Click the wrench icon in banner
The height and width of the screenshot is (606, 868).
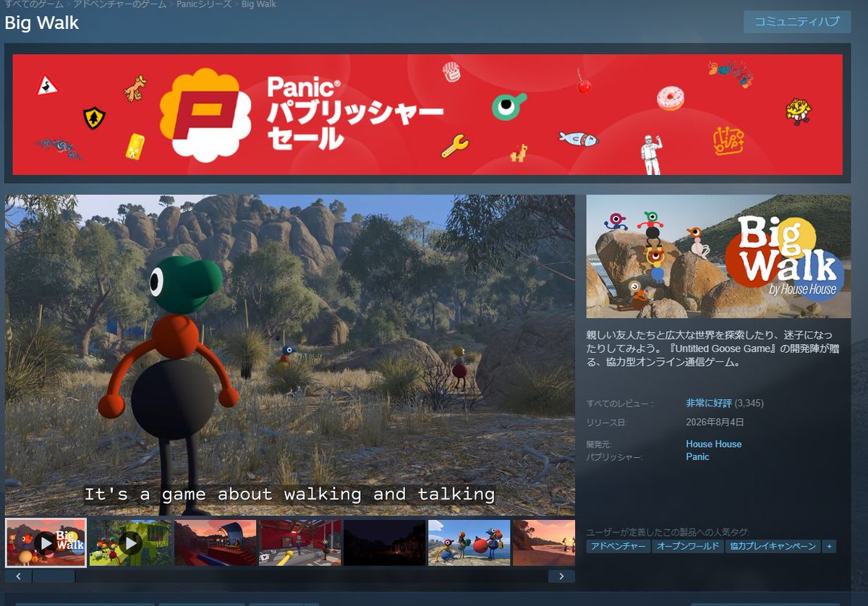pos(455,145)
